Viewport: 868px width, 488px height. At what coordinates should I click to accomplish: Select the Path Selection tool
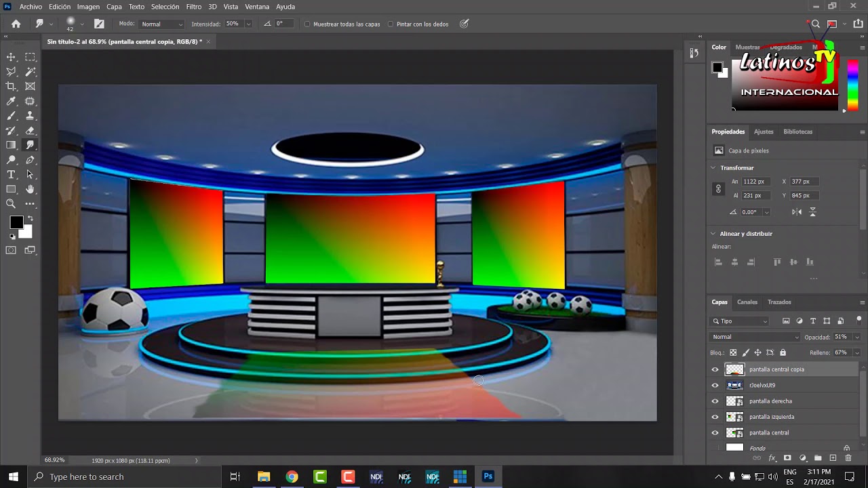31,175
